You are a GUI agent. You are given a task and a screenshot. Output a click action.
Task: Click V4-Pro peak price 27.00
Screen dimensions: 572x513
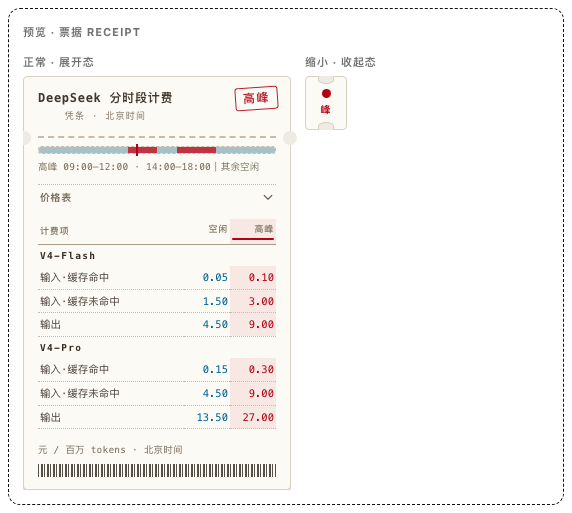coord(258,417)
